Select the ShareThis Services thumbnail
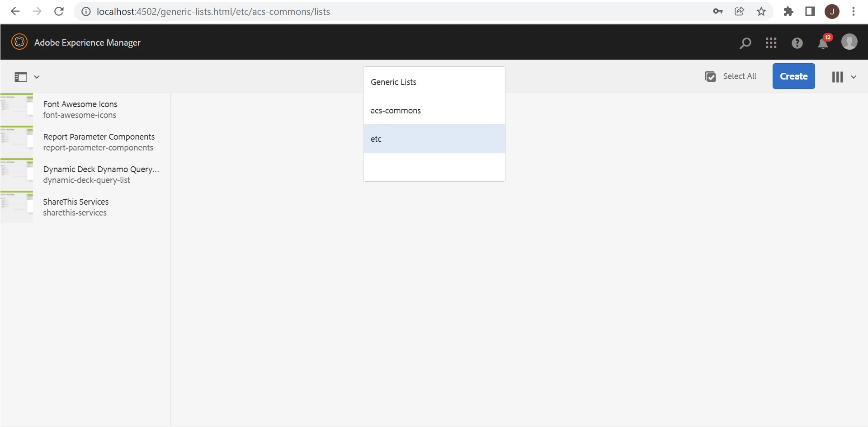The image size is (868, 427). 17,207
